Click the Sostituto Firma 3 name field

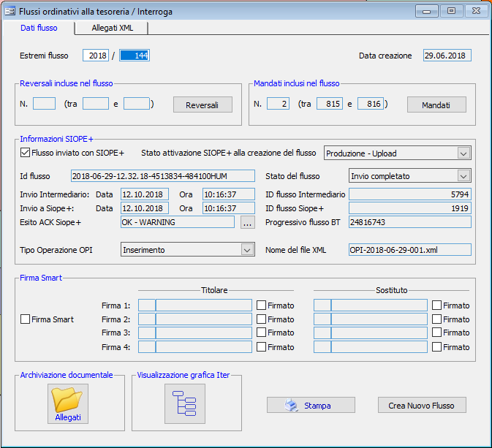379,333
